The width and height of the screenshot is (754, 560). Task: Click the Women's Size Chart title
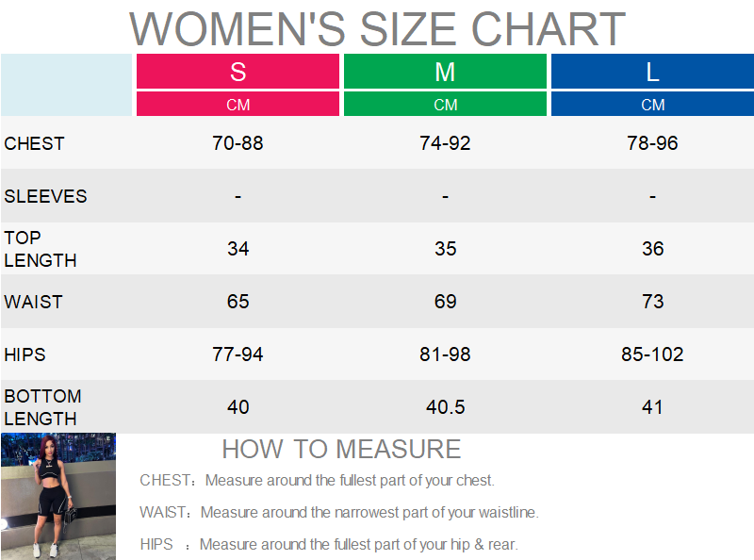pos(377,28)
